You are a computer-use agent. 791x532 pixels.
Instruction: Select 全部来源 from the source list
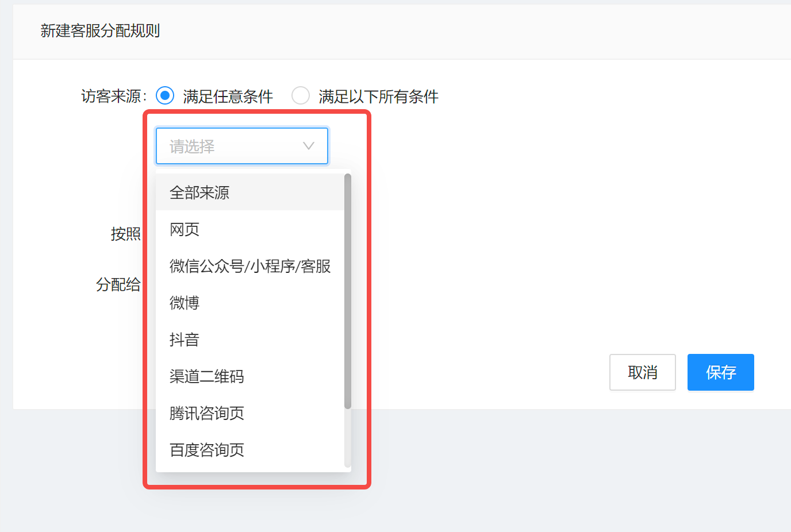[x=198, y=192]
